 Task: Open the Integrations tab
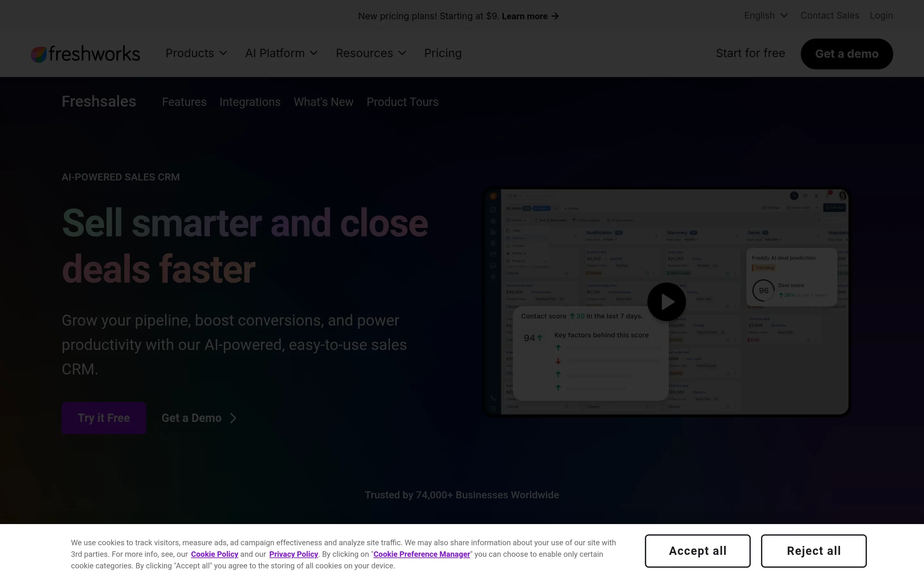click(250, 102)
